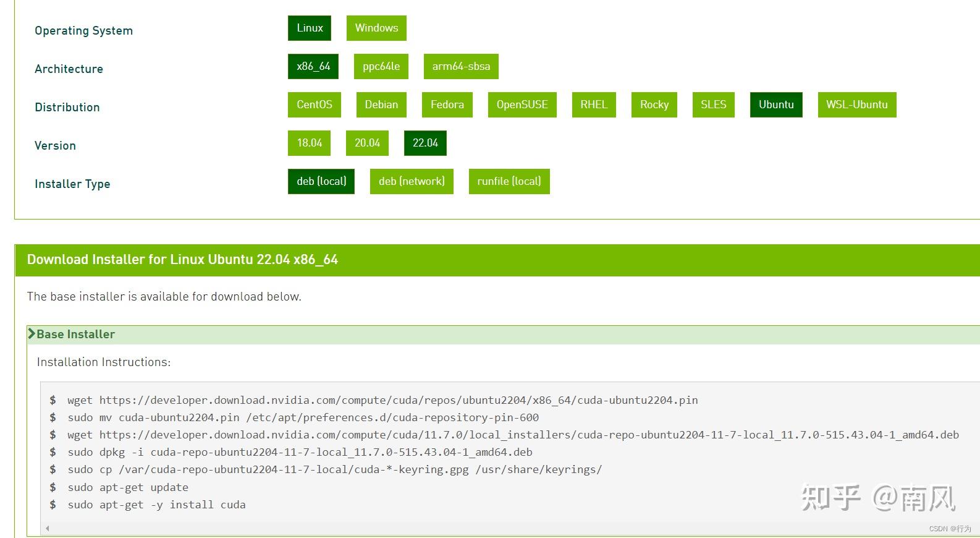Screen dimensions: 980x538
Task: Pick Rocky distribution
Action: (654, 105)
